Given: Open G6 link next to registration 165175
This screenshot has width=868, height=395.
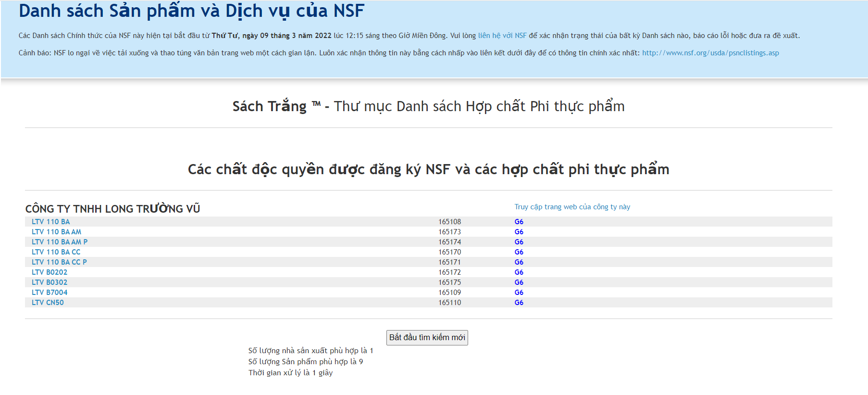Looking at the screenshot, I should point(519,282).
